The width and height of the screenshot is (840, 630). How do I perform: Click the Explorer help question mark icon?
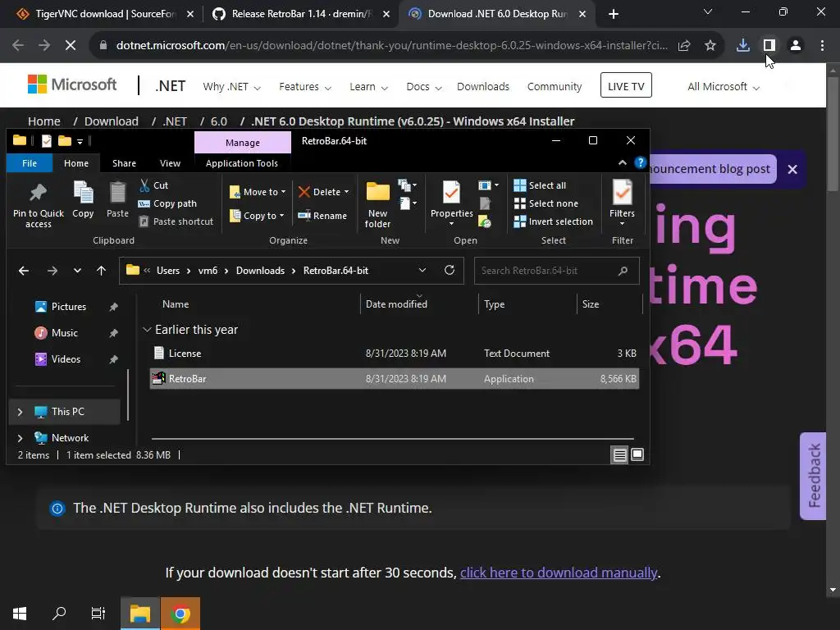point(640,163)
